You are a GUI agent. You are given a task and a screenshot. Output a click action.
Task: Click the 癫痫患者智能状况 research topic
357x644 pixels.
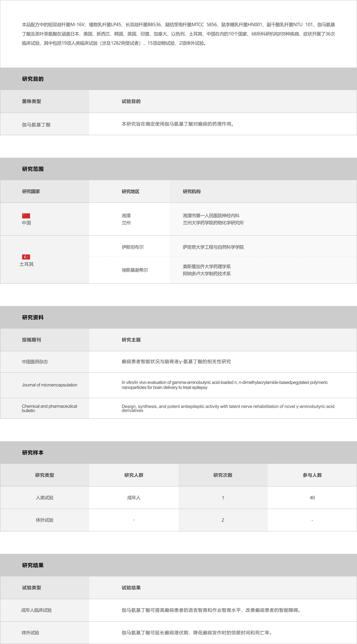(176, 362)
